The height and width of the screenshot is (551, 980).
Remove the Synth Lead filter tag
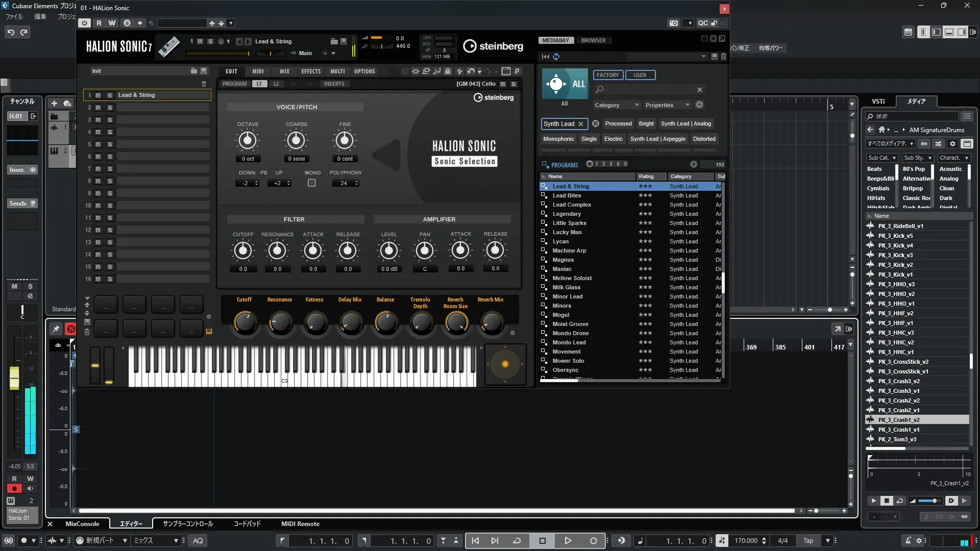(x=581, y=124)
